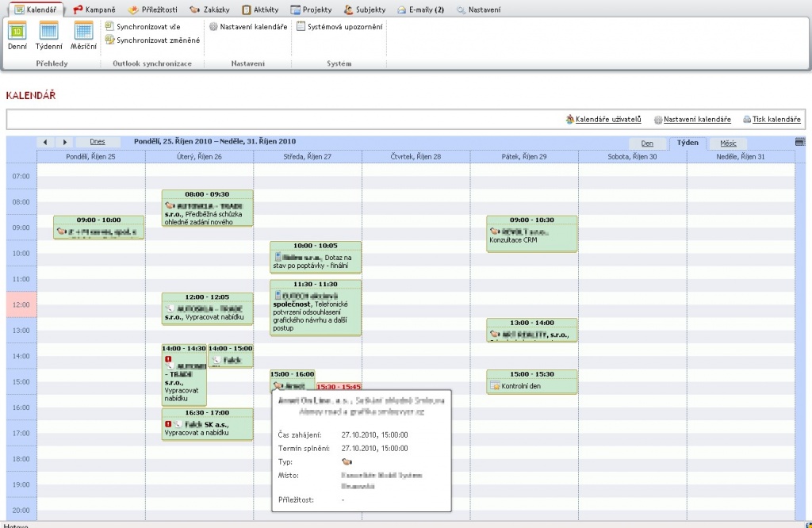Click the Pondělí, Říjen 25 column header
The width and height of the screenshot is (812, 528).
90,156
